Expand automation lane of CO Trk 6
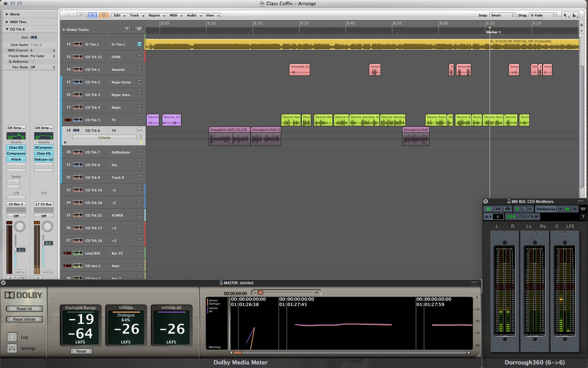The width and height of the screenshot is (588, 368). point(65,143)
